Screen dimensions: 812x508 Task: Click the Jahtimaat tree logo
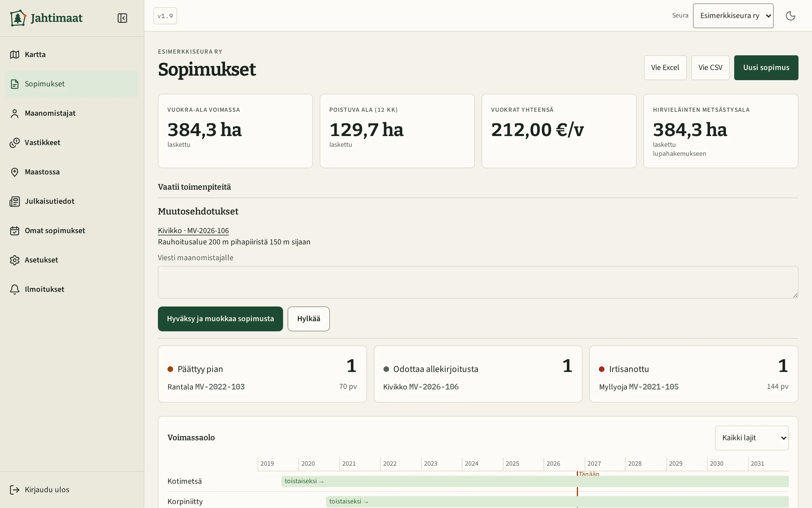click(x=18, y=18)
